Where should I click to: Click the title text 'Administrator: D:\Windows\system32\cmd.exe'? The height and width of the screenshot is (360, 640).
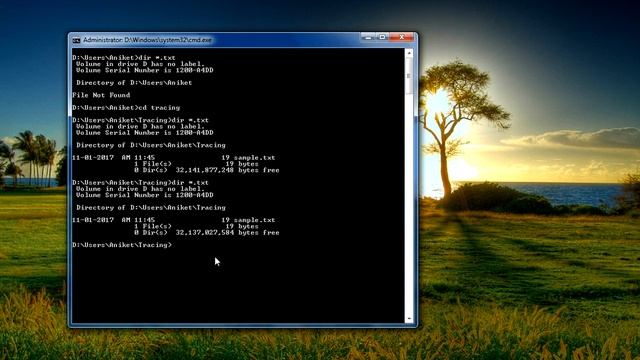coord(147,40)
